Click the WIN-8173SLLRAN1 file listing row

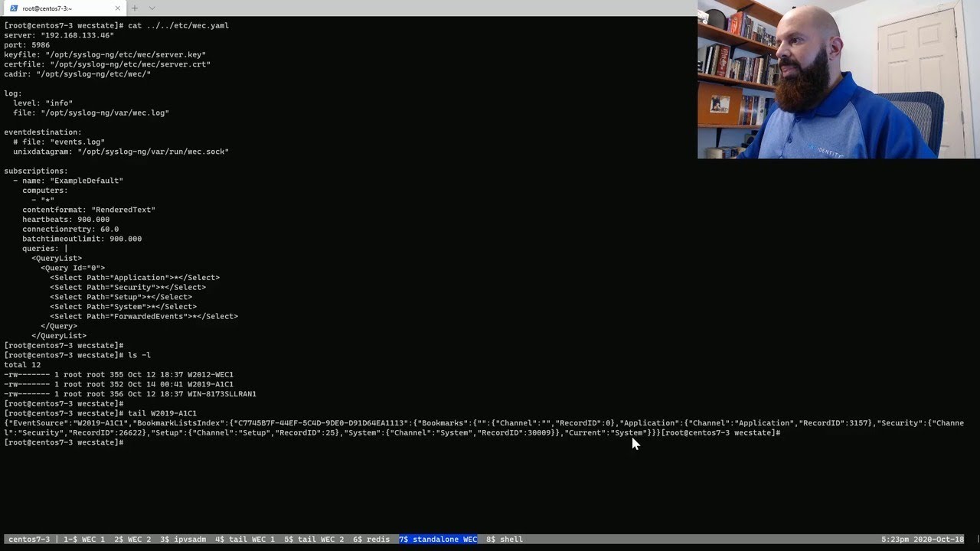click(130, 394)
